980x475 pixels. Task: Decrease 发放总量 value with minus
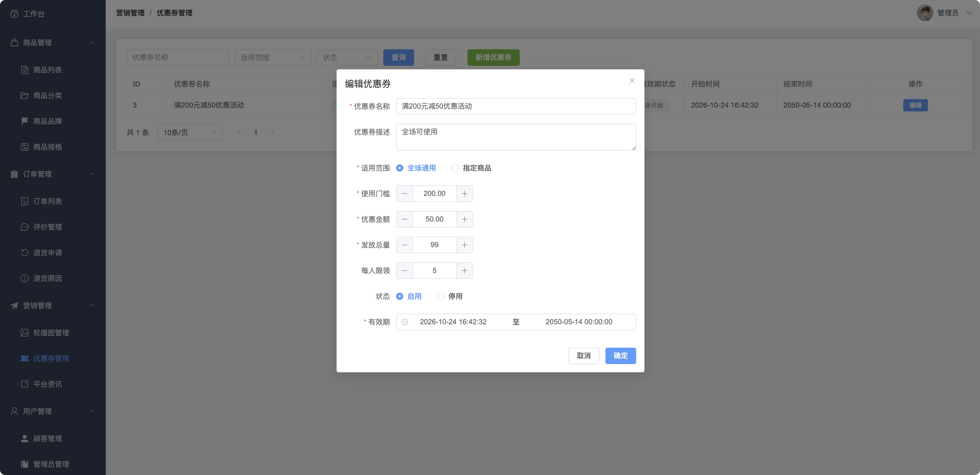tap(404, 245)
